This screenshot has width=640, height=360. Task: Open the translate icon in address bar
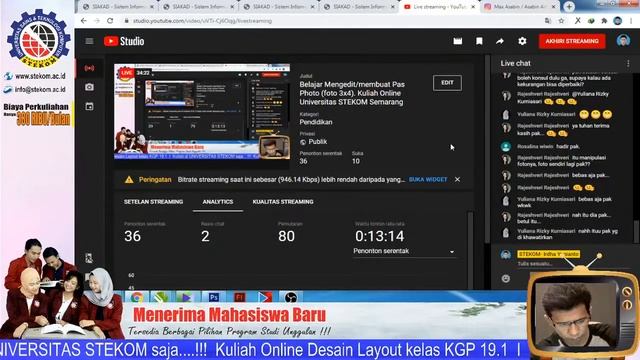pyautogui.click(x=548, y=21)
